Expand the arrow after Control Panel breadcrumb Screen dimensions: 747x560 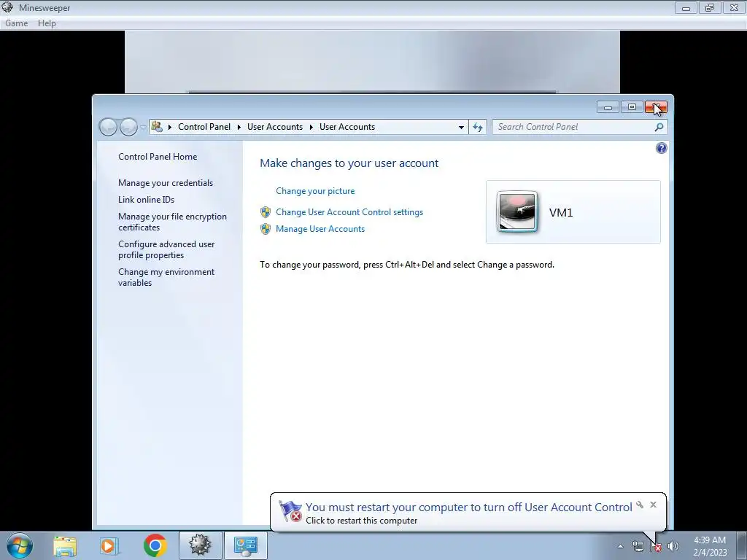point(239,127)
